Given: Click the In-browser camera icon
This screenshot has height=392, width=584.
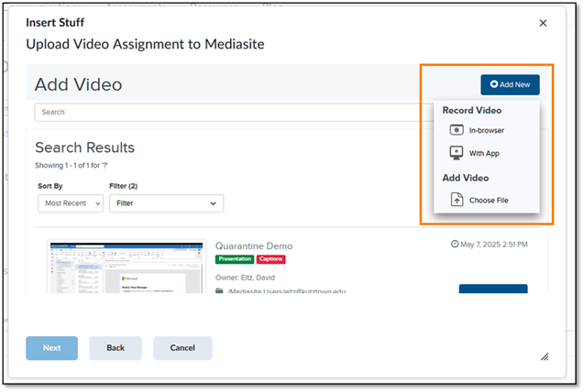Looking at the screenshot, I should point(457,130).
